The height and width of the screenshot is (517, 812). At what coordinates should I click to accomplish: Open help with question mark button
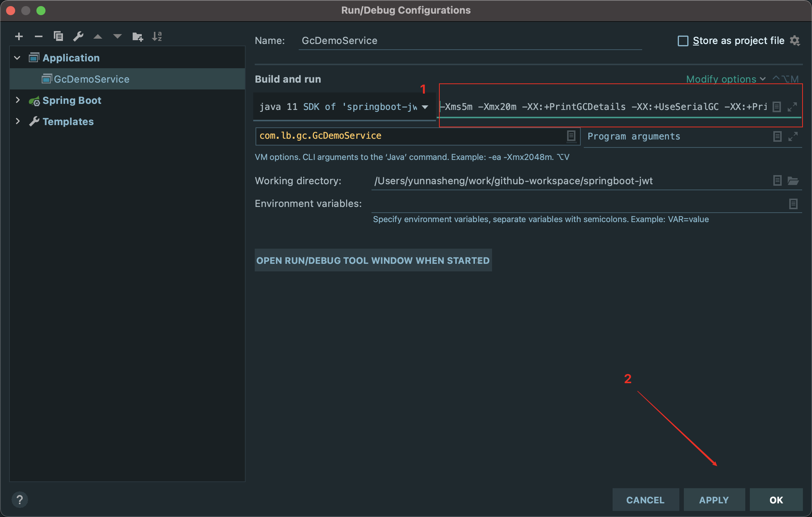20,500
